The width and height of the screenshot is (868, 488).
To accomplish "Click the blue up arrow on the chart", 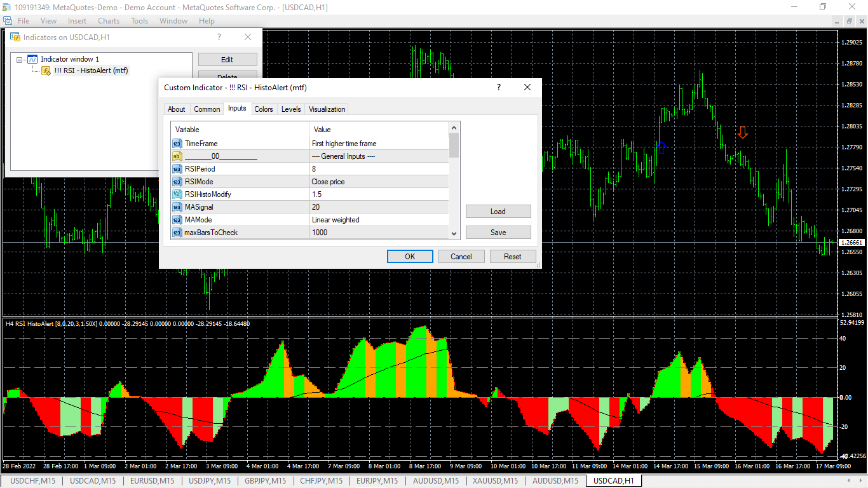I will pyautogui.click(x=661, y=147).
